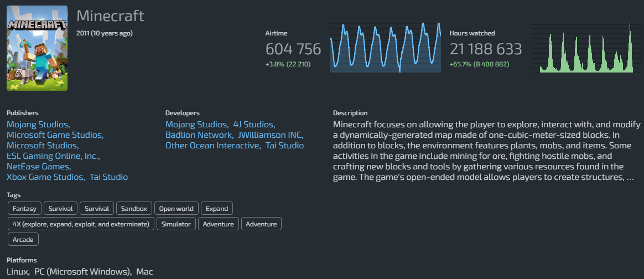Viewport: 644px width, 279px height.
Task: Click the 2011 (10 years ago) release text
Action: pos(105,33)
